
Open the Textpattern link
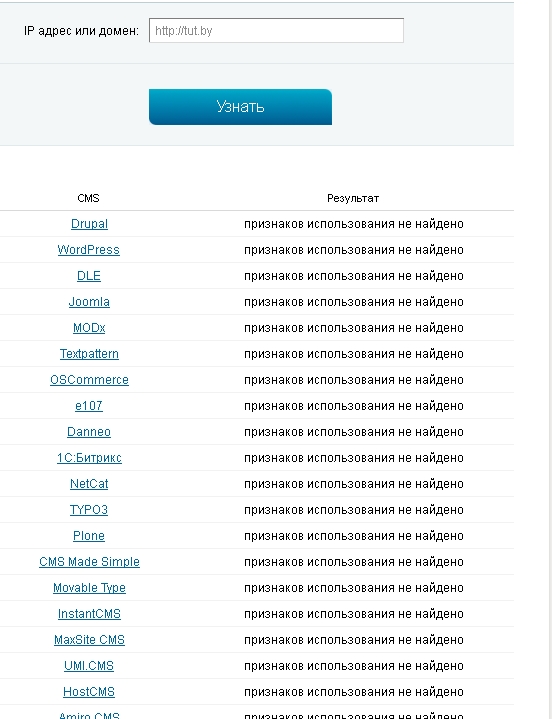pyautogui.click(x=89, y=354)
